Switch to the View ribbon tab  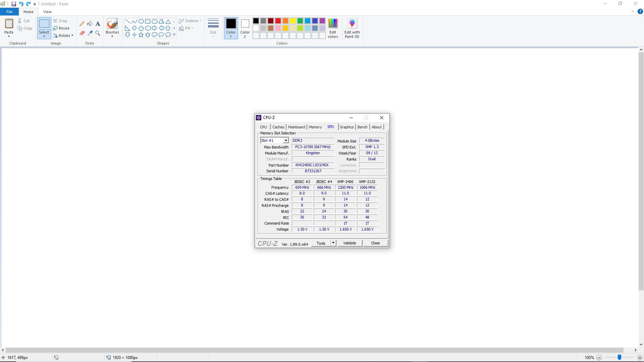click(47, 12)
